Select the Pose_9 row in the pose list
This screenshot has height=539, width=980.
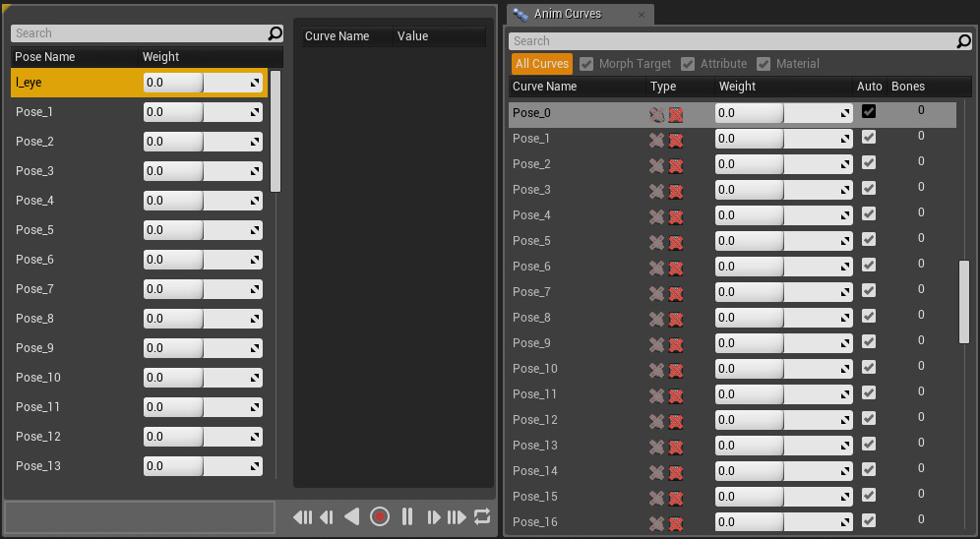(139, 348)
